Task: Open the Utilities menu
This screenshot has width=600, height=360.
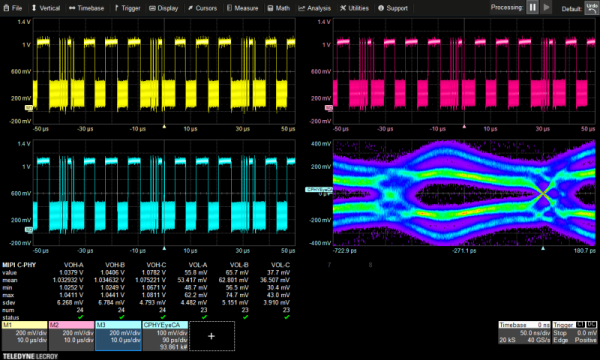Action: pyautogui.click(x=355, y=8)
